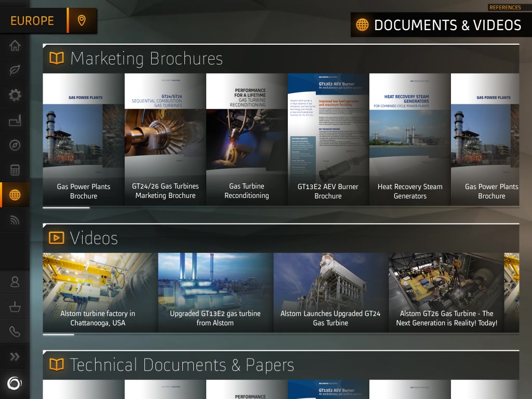Viewport: 532px width, 399px height.
Task: Click the location pin icon
Action: coord(82,21)
